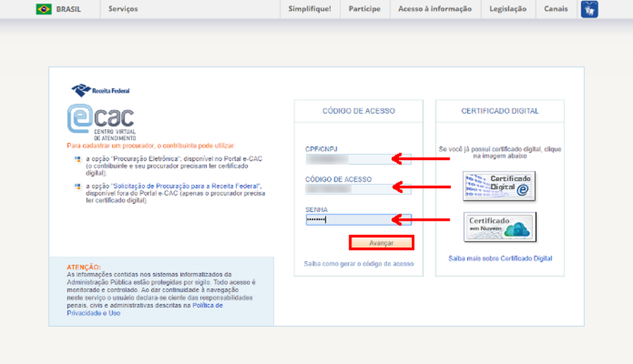Open the Legislação menu item
The height and width of the screenshot is (364, 633).
pyautogui.click(x=508, y=9)
